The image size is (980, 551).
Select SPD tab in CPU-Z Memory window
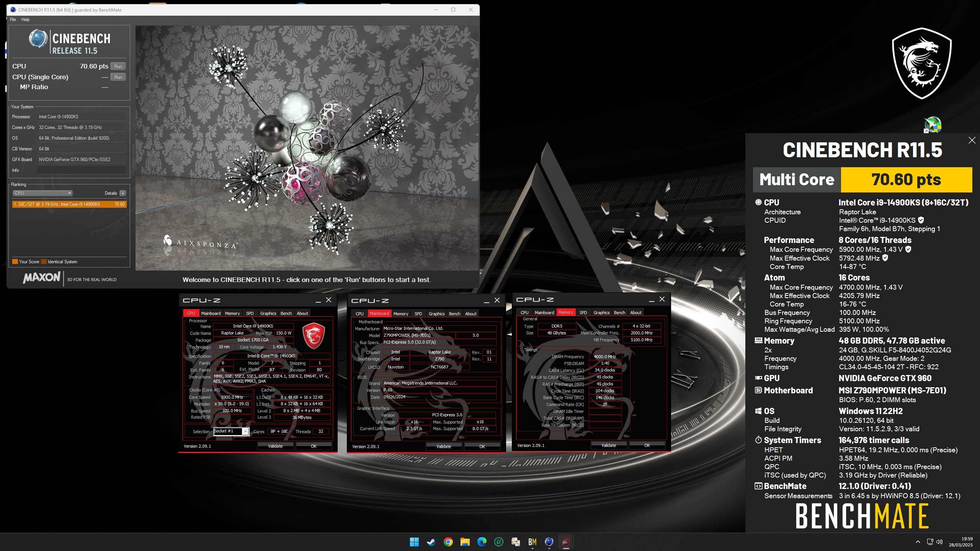583,313
